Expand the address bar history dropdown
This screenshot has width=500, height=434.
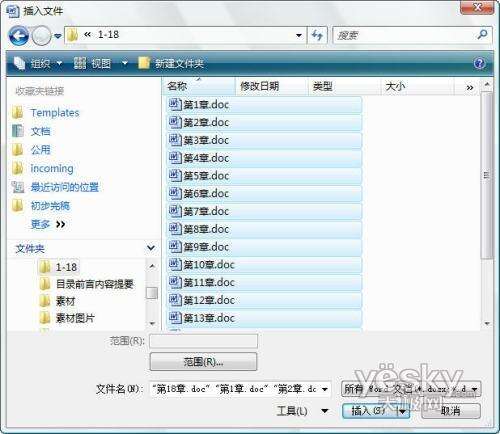coord(299,35)
